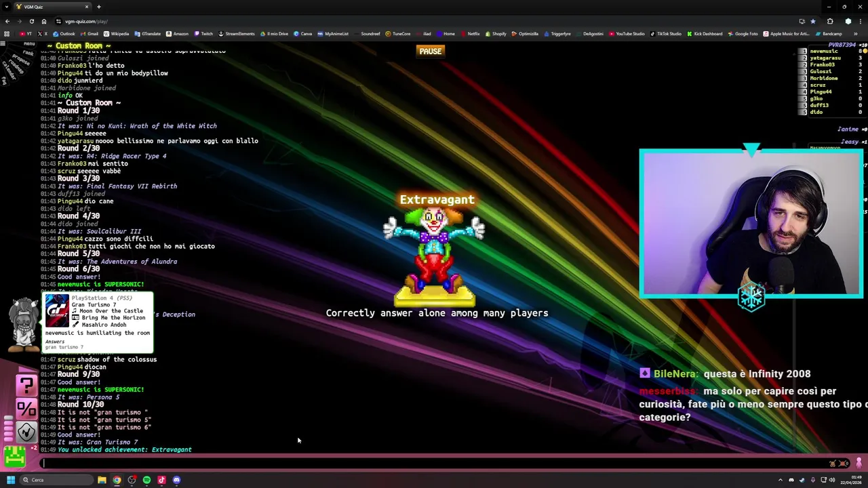Viewport: 868px width, 488px height.
Task: Open the Chrome three-dot menu
Action: [x=859, y=21]
